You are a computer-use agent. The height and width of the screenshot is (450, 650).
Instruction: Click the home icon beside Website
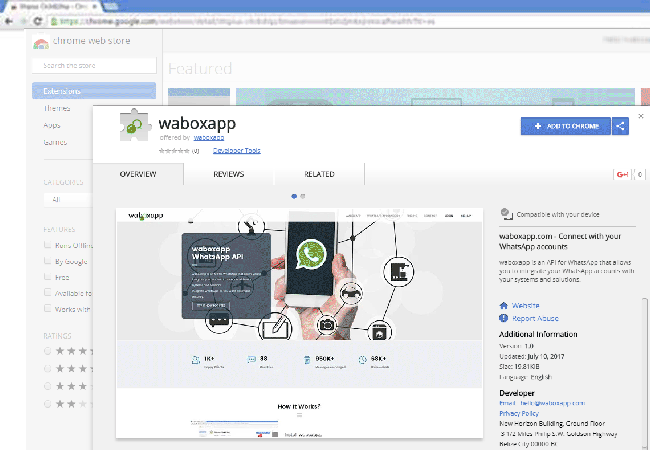click(x=504, y=306)
